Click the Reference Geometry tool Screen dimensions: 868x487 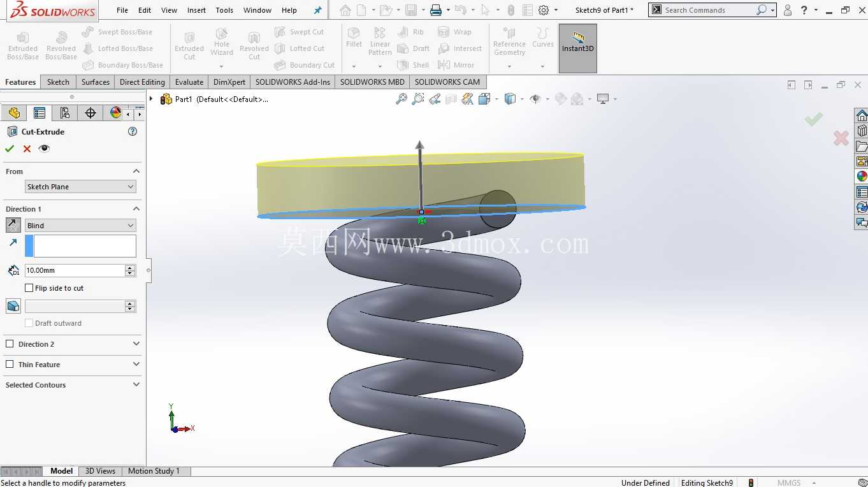point(509,41)
